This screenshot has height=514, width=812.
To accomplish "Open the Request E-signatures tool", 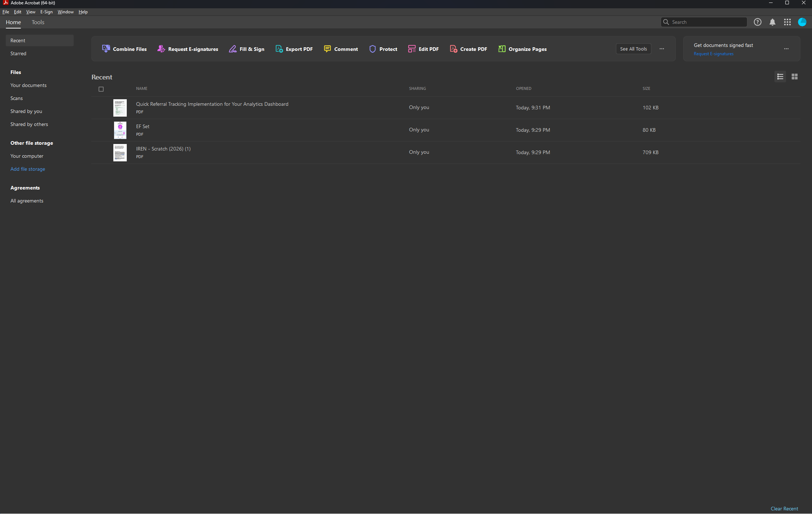I will point(188,49).
